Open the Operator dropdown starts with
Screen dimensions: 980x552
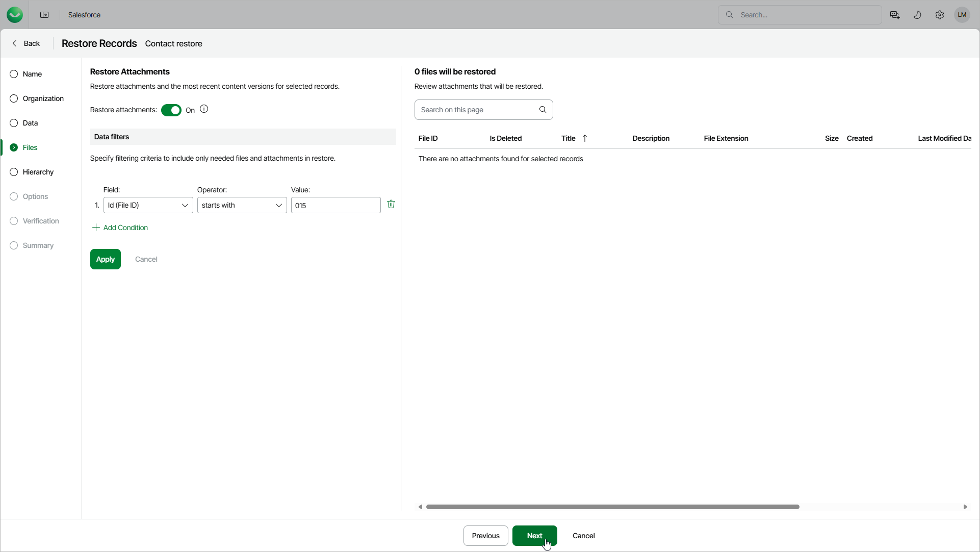pos(242,205)
